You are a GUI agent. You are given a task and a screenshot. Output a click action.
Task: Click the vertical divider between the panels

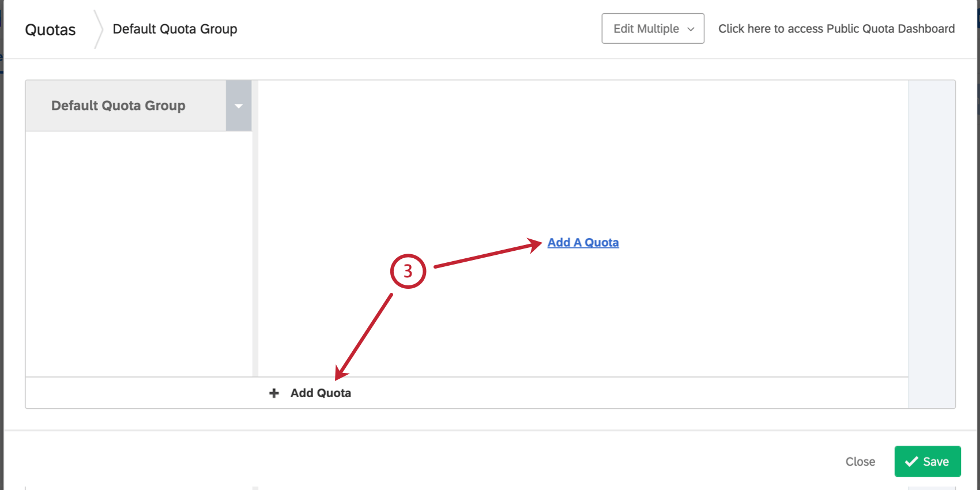255,228
